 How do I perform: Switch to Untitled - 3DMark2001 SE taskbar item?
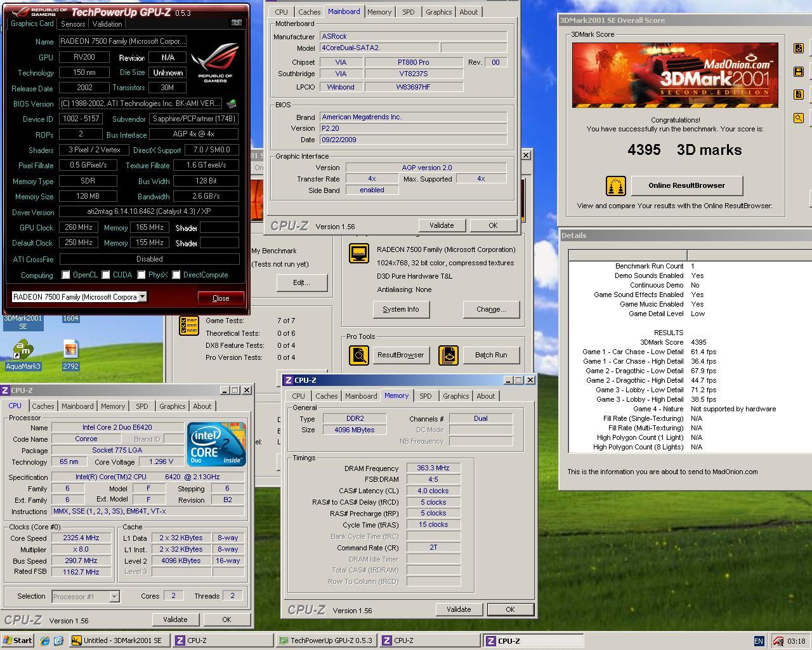(x=119, y=640)
